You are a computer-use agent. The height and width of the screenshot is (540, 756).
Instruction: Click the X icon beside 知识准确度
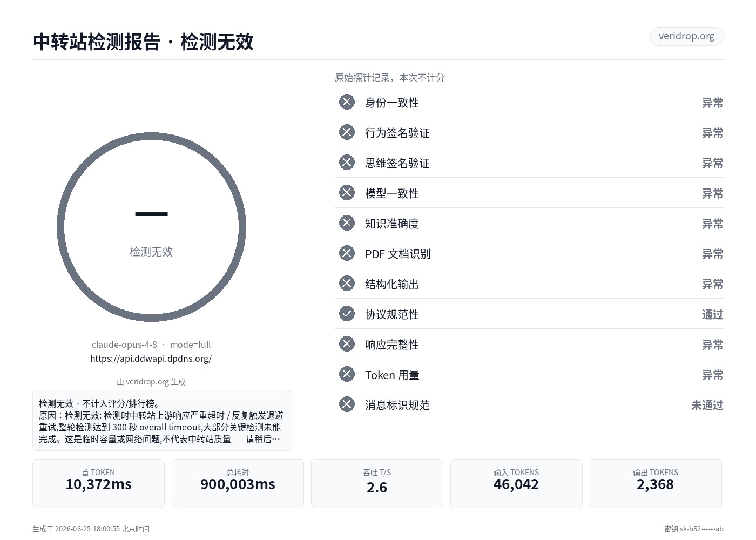point(347,223)
